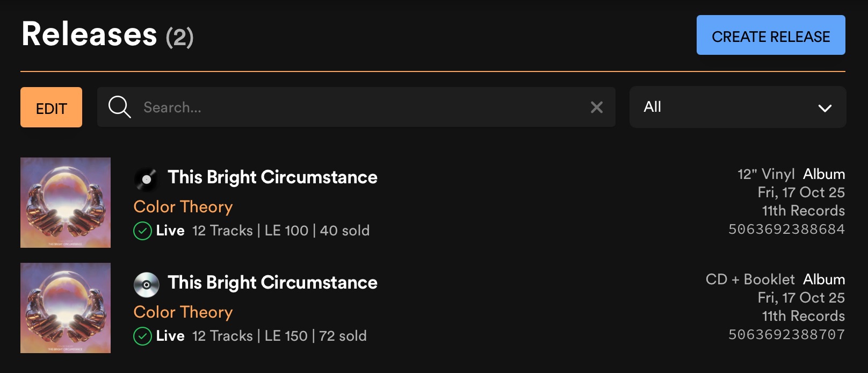
Task: Click the Live checkmark on CD release
Action: pyautogui.click(x=142, y=336)
